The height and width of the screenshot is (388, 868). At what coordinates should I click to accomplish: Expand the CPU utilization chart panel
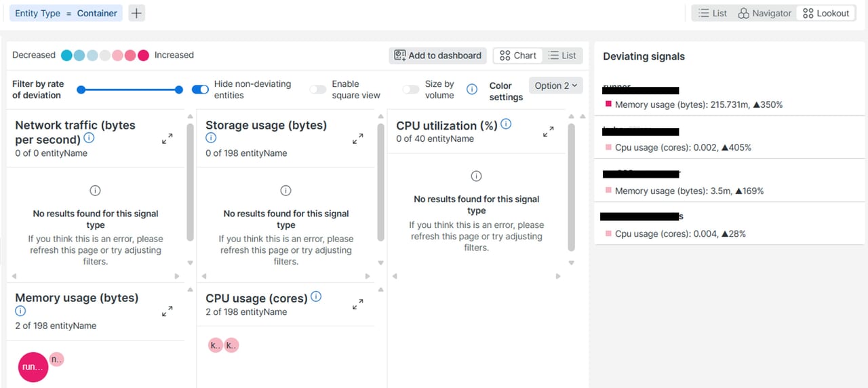[x=548, y=132]
